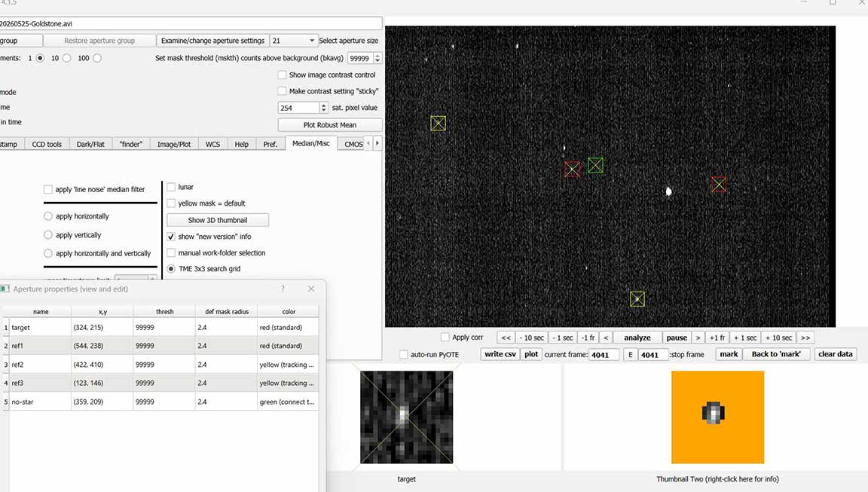Screen dimensions: 868x492
Task: Decrease the sat. pixel value spinner
Action: (324, 110)
